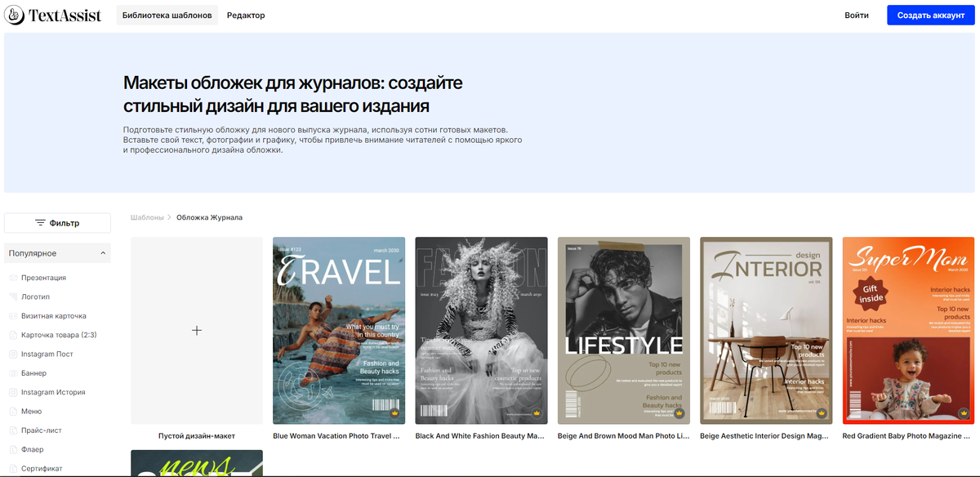Open the partially visible news cover thumbnail
This screenshot has height=477, width=980.
197,463
